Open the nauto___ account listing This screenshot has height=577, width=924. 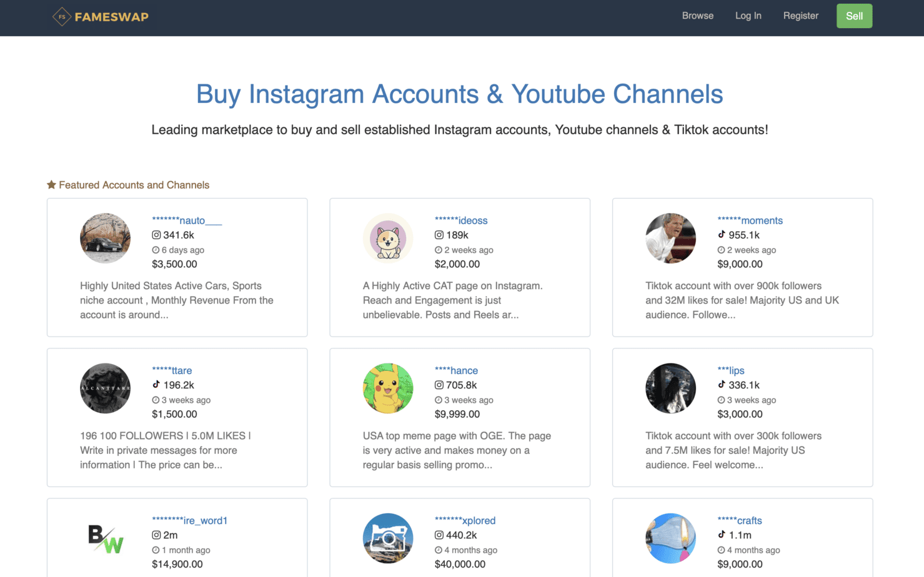click(187, 220)
